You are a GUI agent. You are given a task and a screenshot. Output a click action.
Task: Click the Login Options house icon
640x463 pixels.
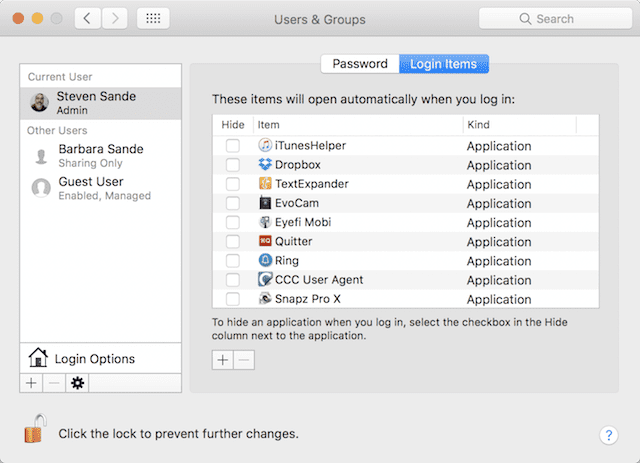coord(38,358)
